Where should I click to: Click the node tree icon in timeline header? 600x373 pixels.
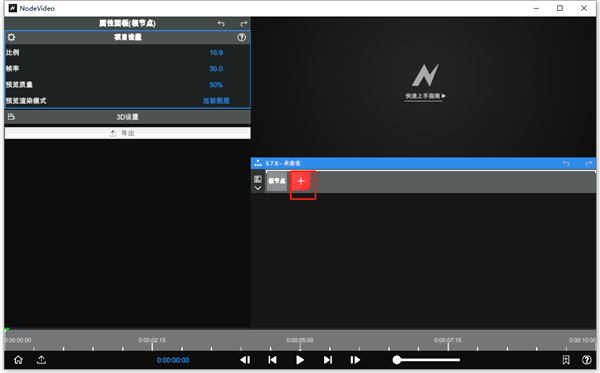tap(258, 163)
